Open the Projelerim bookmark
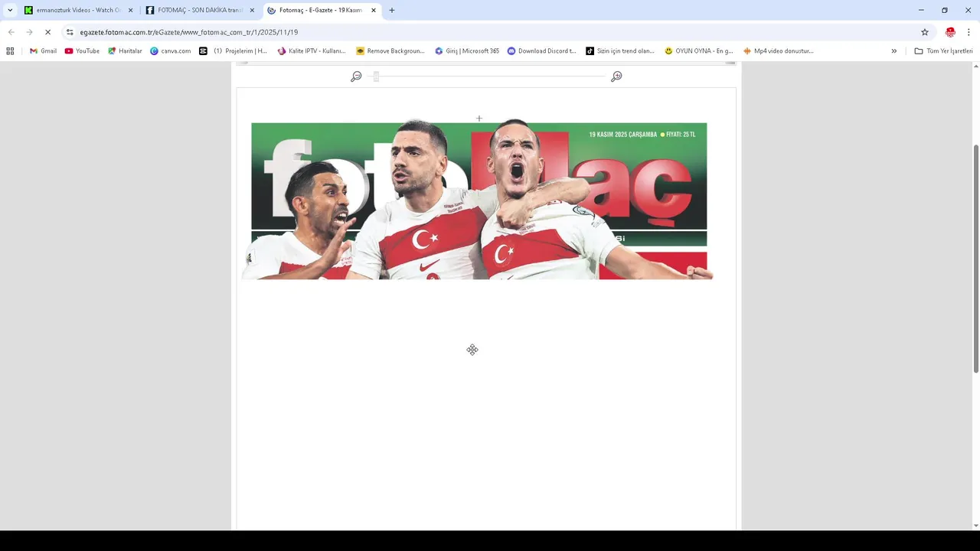 pyautogui.click(x=233, y=51)
